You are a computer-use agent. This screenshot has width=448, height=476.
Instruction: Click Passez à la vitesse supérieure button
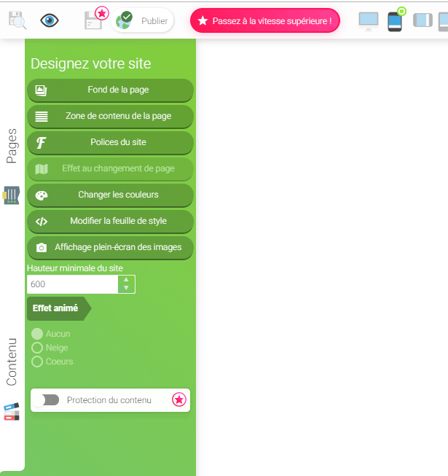point(265,20)
